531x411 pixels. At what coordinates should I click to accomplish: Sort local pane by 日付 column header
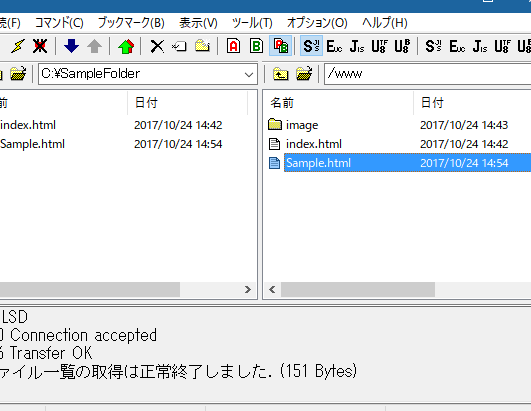point(187,102)
